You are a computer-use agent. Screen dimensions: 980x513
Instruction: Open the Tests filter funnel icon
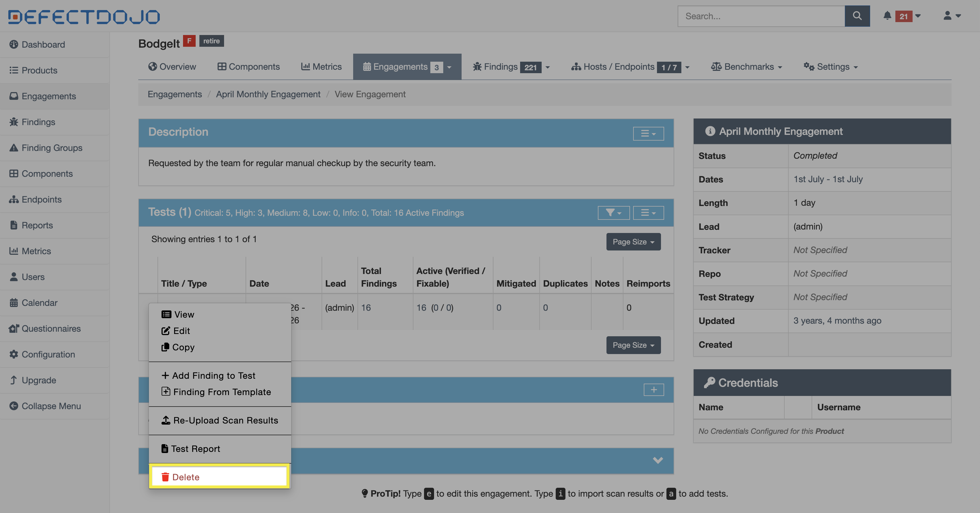(x=613, y=213)
